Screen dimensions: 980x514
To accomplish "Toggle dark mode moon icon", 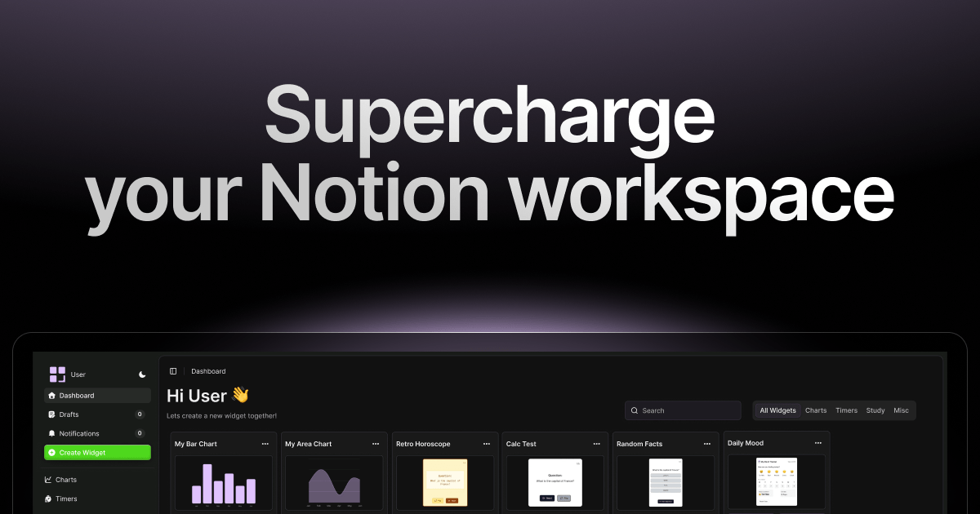I will tap(142, 374).
